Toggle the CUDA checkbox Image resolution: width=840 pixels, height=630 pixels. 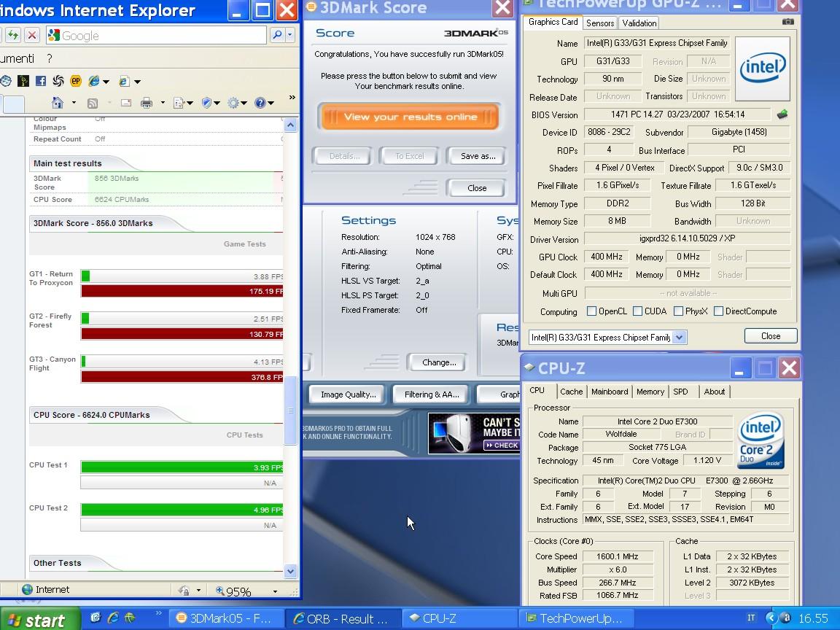pyautogui.click(x=637, y=311)
